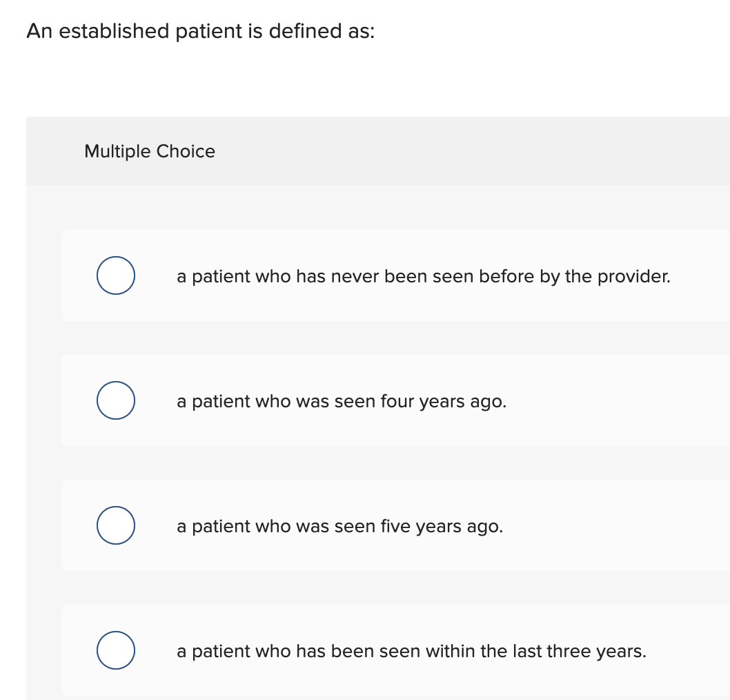
Task: Select the radio button beside 'seen five years ago'
Action: 115,525
